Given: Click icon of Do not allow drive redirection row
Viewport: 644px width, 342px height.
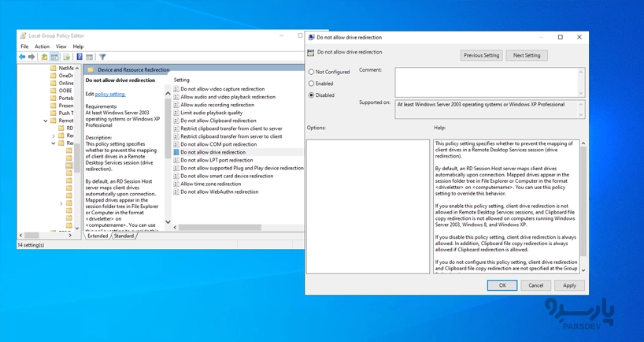Looking at the screenshot, I should (176, 152).
